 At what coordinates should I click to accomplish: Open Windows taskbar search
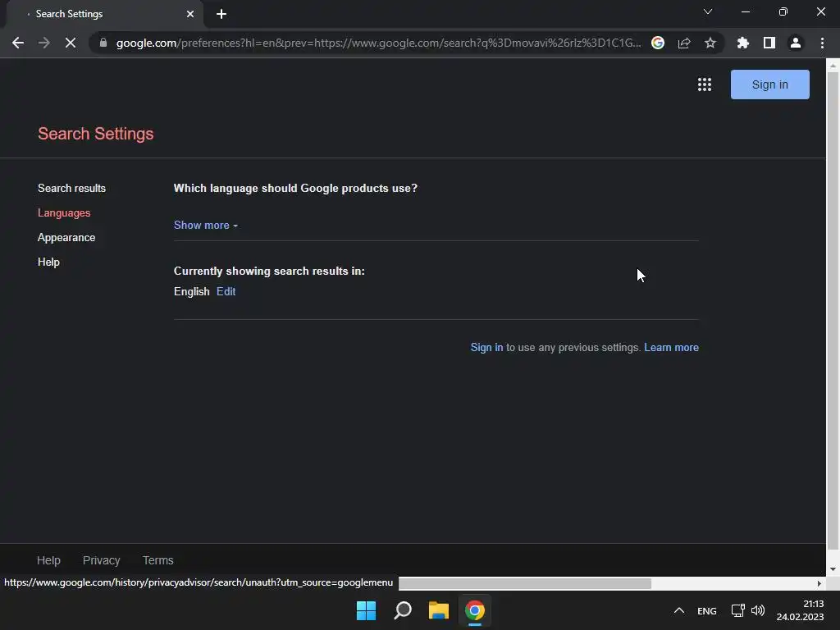(x=402, y=610)
